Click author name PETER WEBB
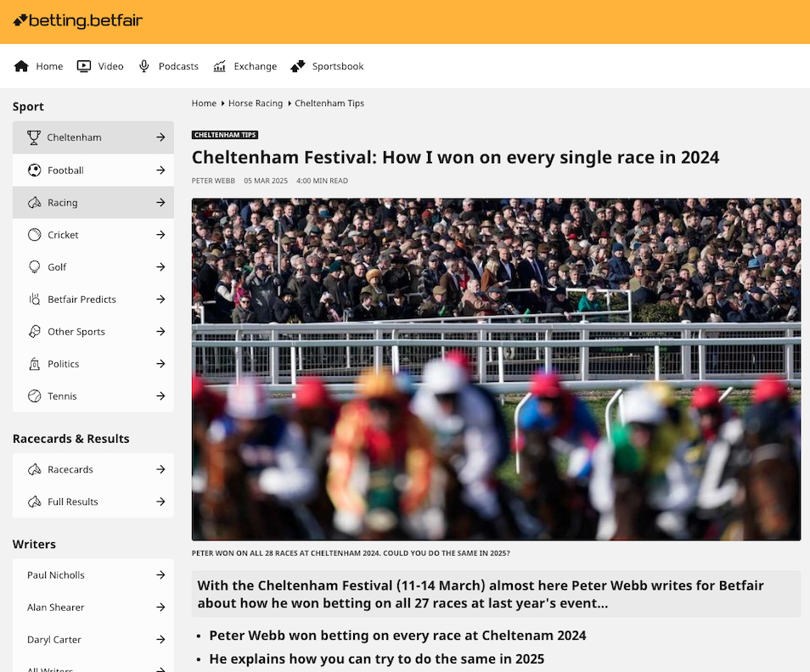Viewport: 810px width, 672px height. (213, 181)
